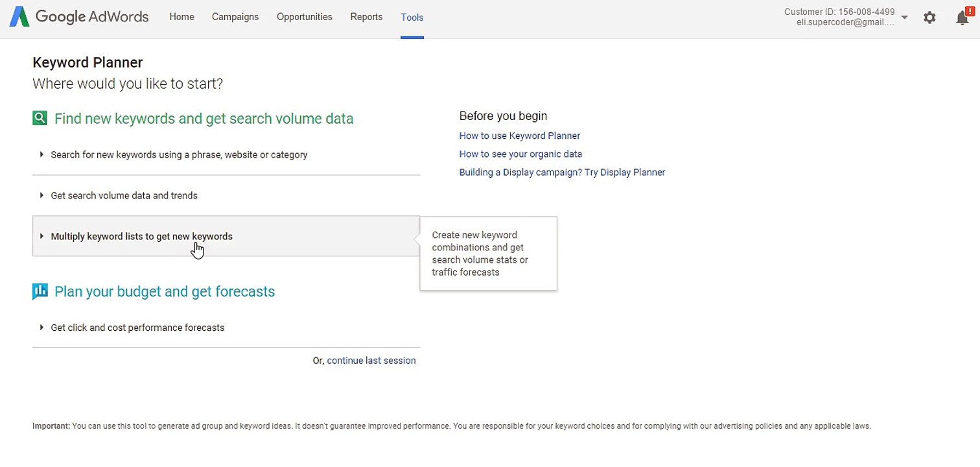The image size is (980, 467).
Task: Click the account email address text
Action: (x=846, y=22)
